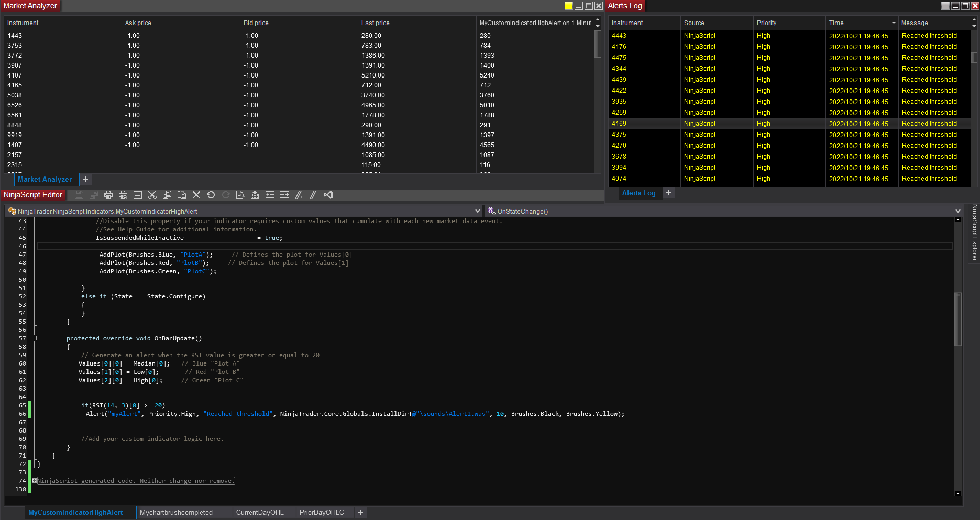Uncomment selected lines with the uncomment icon
980x520 pixels.
point(314,195)
